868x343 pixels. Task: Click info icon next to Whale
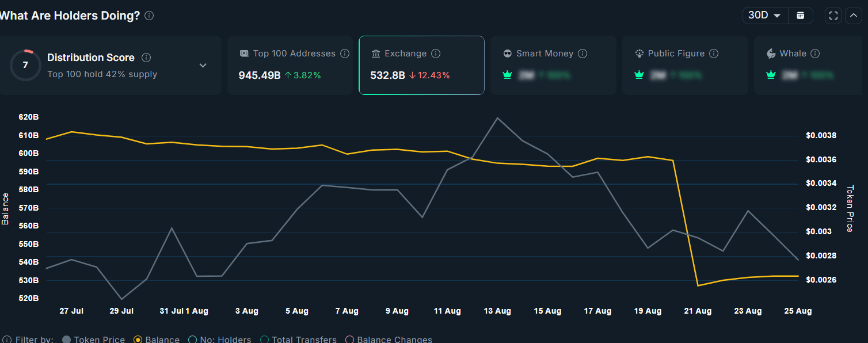(x=815, y=54)
